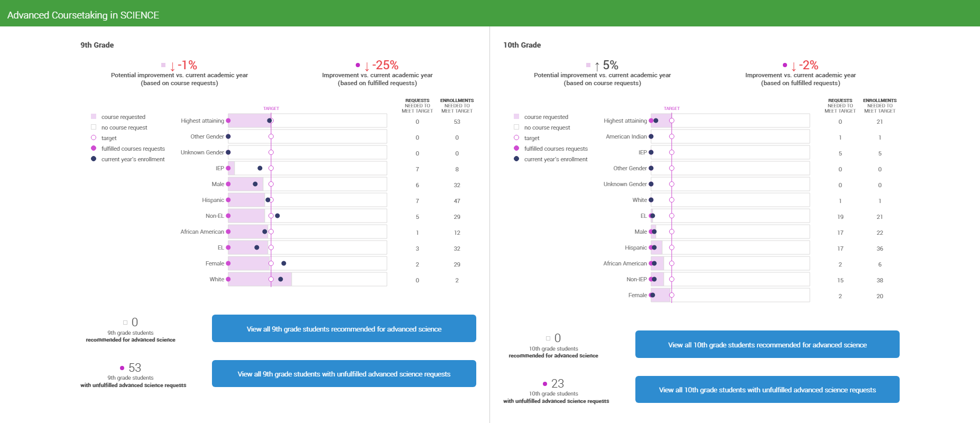Click the 10th grade Hispanic row bar
This screenshot has height=423, width=980.
click(x=730, y=247)
